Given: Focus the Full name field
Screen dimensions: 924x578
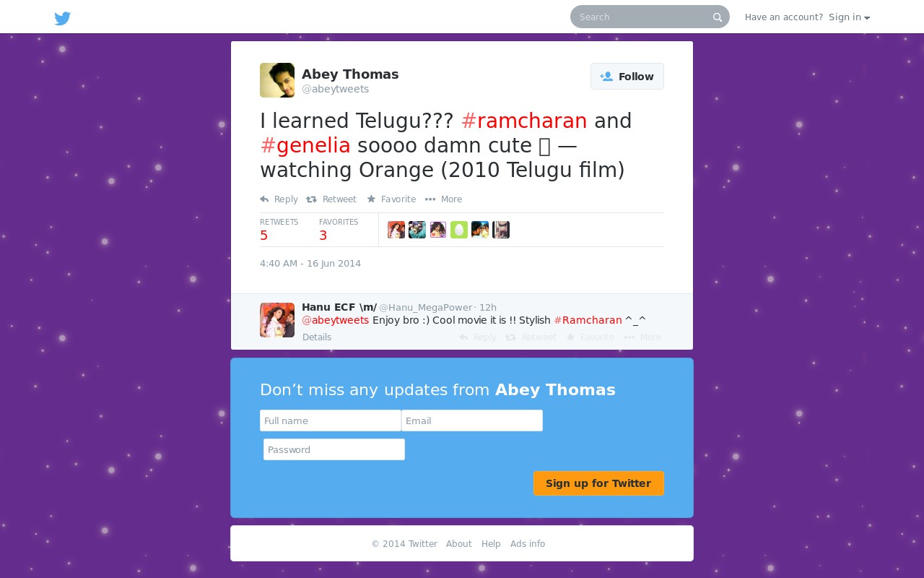Looking at the screenshot, I should click(x=331, y=420).
